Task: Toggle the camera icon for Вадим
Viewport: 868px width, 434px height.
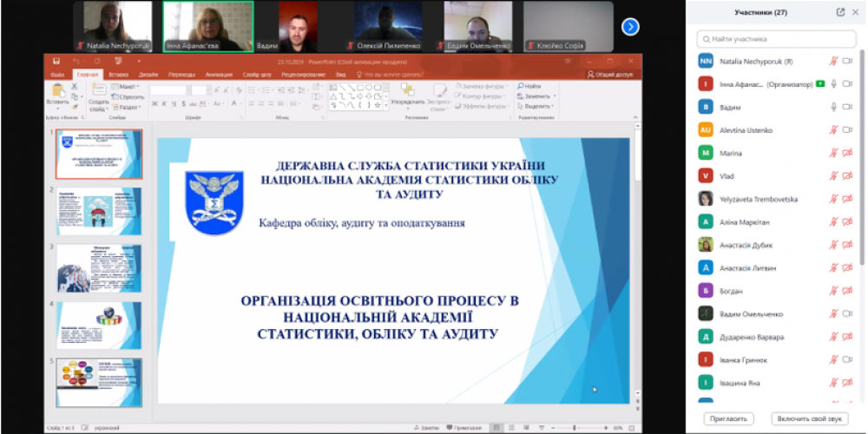Action: [x=847, y=107]
